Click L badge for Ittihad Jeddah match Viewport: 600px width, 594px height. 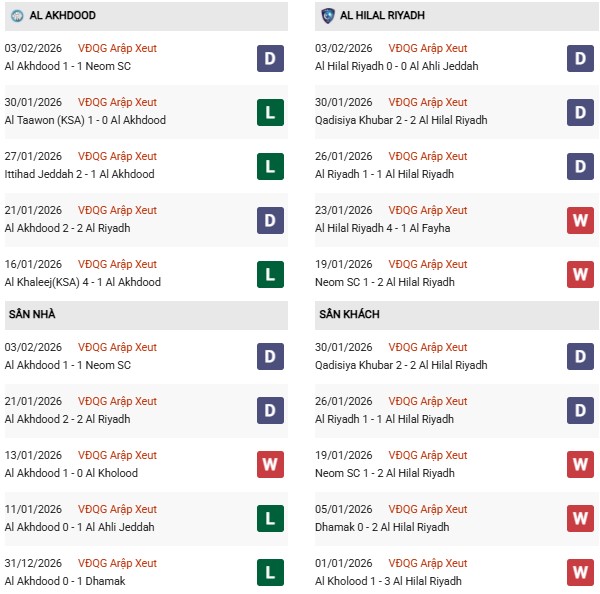click(270, 166)
